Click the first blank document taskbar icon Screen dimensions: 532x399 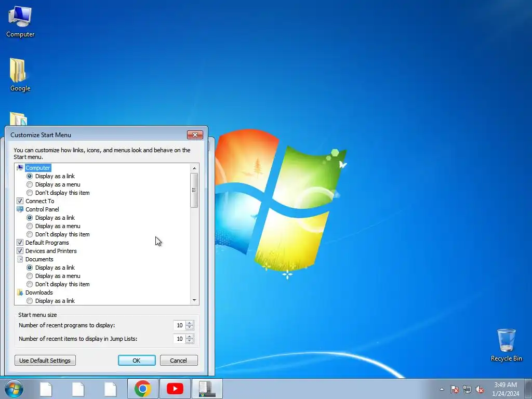pos(46,389)
